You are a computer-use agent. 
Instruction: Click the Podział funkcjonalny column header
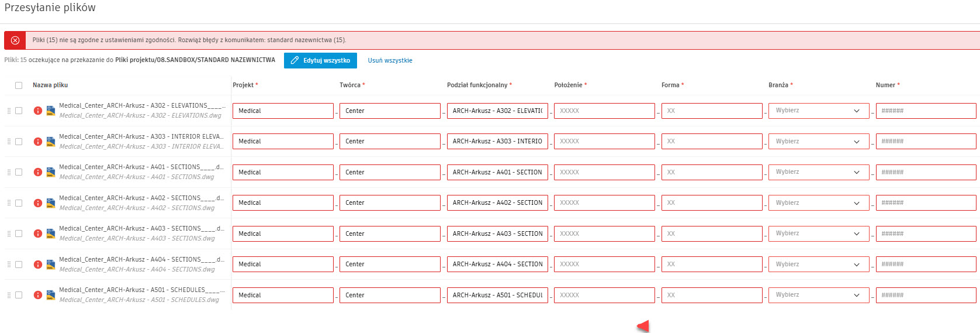(479, 85)
